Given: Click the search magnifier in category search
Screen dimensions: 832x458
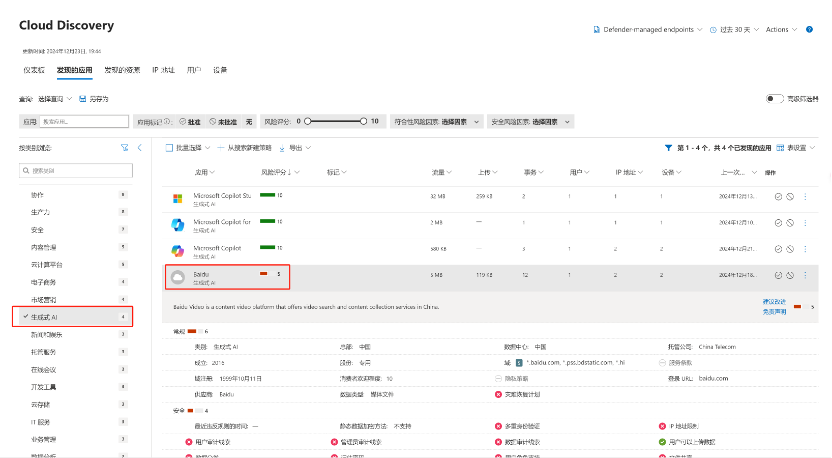Looking at the screenshot, I should 26,171.
